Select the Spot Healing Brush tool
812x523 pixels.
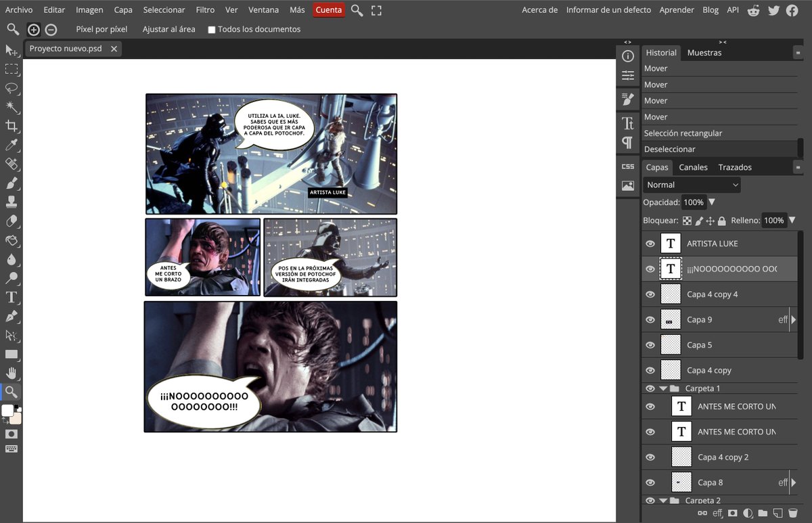click(12, 164)
